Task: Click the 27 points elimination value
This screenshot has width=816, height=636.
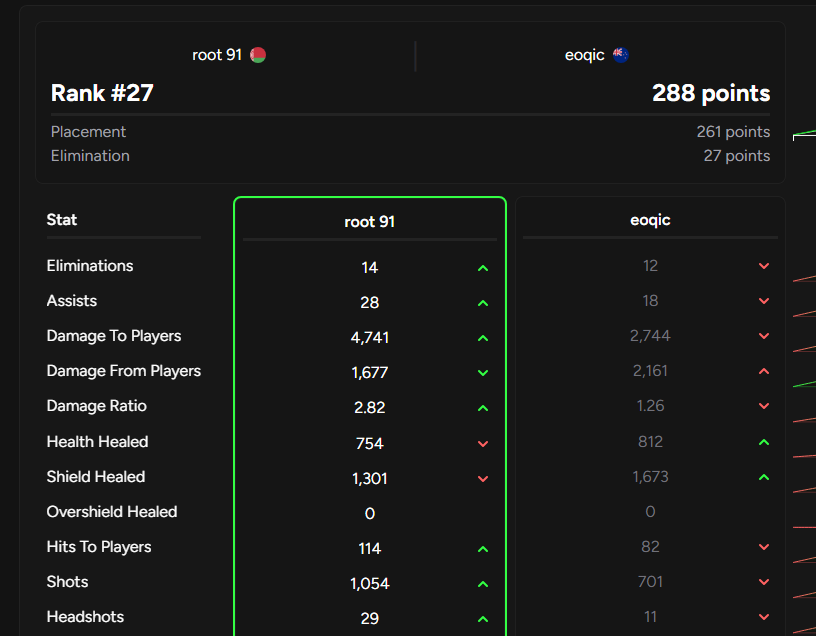Action: coord(737,156)
